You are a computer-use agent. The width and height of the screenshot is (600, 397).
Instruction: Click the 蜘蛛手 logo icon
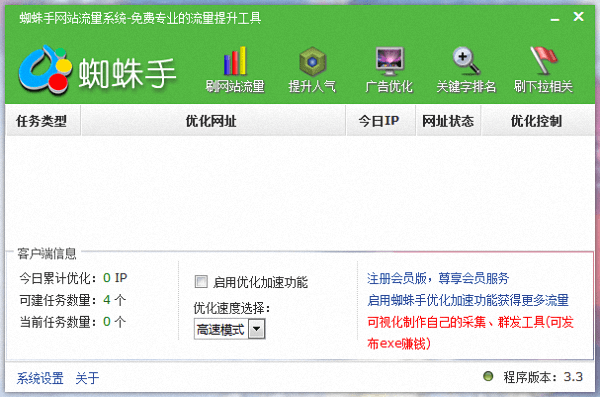(45, 70)
